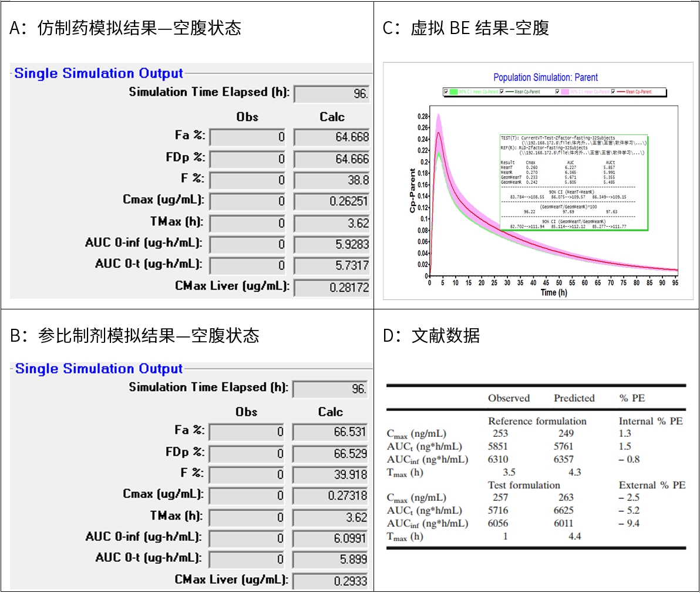Click Simulation Time Elapsed field in panel B
This screenshot has height=593, width=700.
tap(330, 389)
